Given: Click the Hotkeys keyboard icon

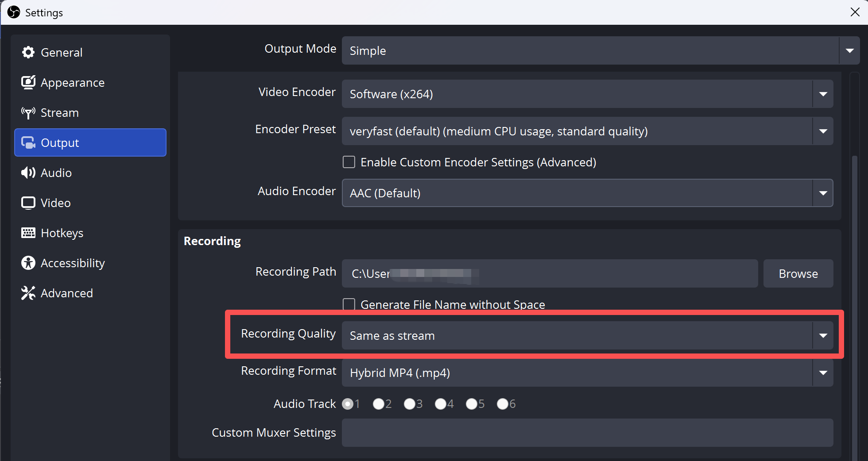Looking at the screenshot, I should 28,233.
